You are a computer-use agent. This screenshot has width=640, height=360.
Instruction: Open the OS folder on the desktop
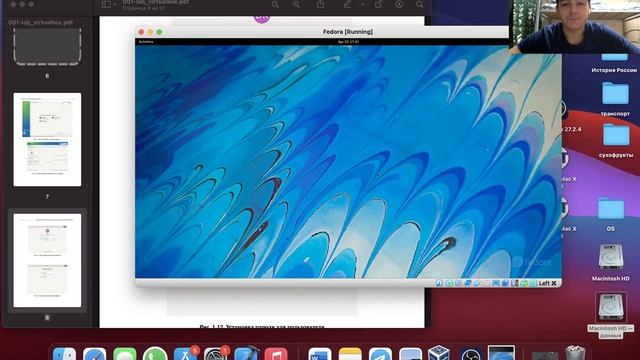pyautogui.click(x=611, y=209)
